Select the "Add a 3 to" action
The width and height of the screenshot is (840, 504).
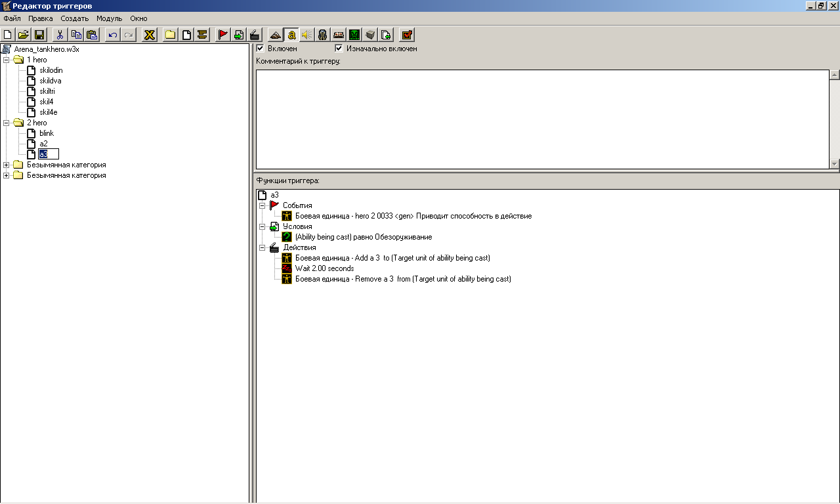pos(392,258)
